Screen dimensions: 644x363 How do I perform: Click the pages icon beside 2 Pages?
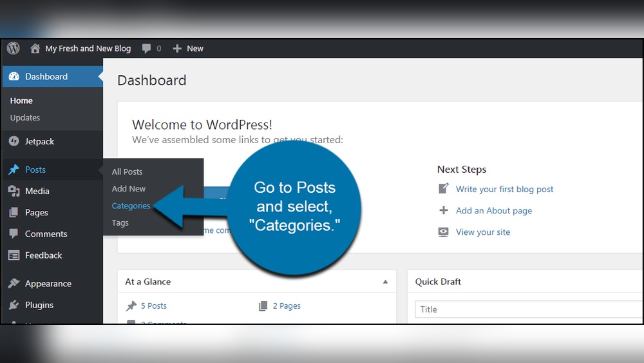click(x=263, y=306)
